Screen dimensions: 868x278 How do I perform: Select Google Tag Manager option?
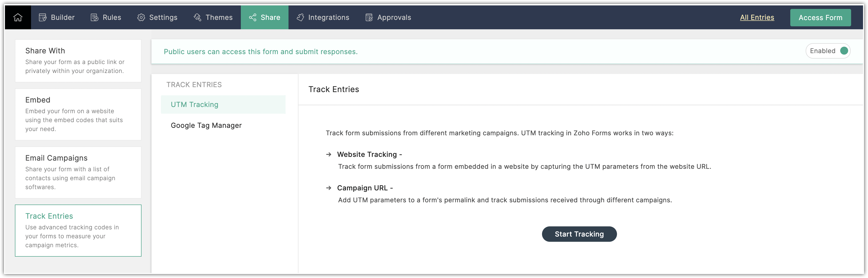206,125
